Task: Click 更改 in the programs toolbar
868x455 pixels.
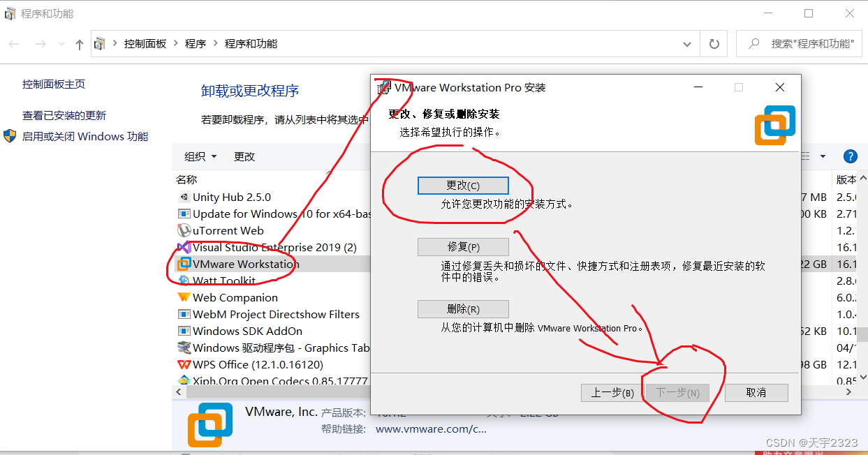Action: (244, 156)
